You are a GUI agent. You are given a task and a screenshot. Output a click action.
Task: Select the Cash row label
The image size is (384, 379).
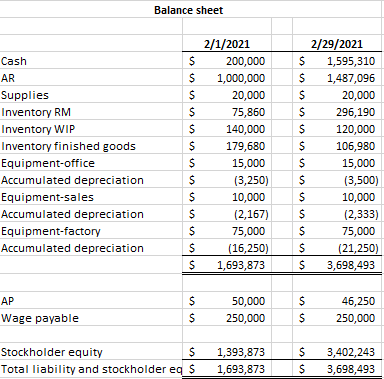[14, 61]
